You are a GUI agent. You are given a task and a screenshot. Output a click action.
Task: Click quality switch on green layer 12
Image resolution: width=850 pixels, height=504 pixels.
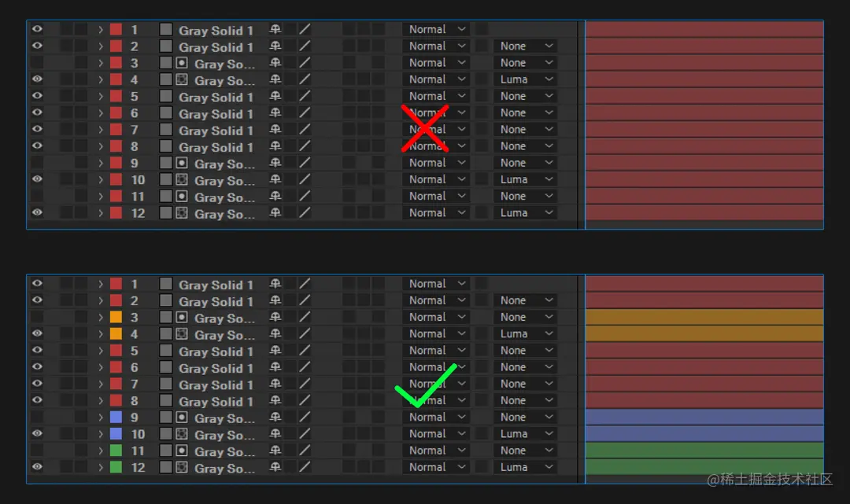305,467
